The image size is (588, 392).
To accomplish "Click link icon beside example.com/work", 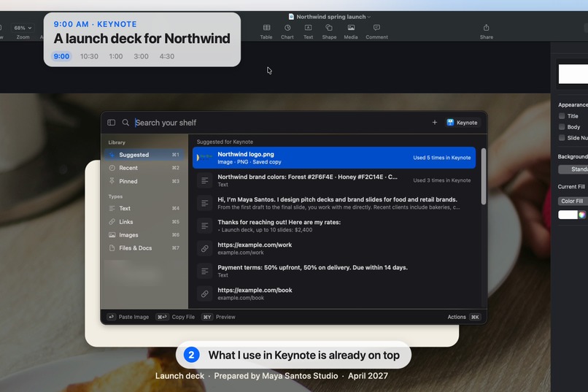I will click(204, 248).
